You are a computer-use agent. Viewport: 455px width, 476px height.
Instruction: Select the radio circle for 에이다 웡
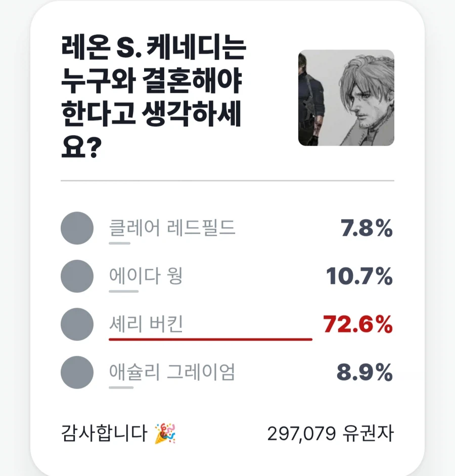tap(77, 276)
